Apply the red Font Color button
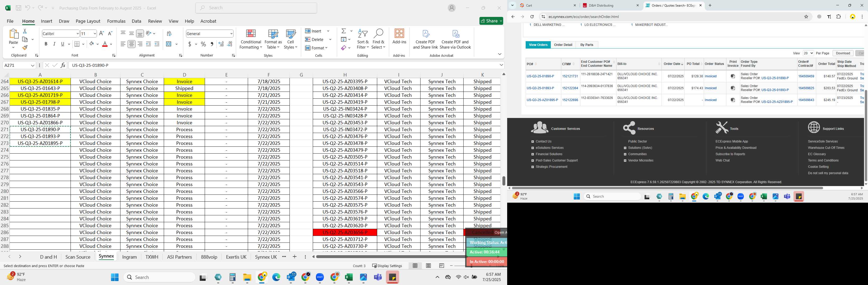The width and height of the screenshot is (868, 285). [105, 44]
